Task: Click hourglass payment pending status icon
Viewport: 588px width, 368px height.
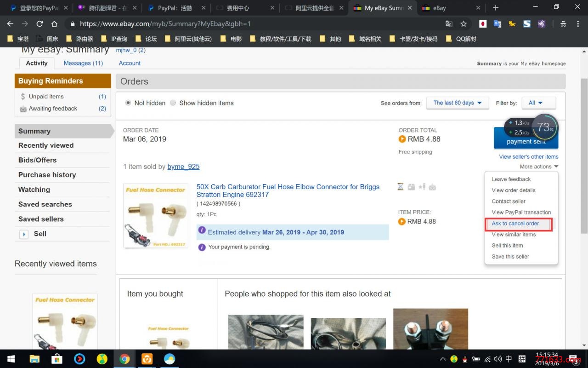Action: (x=401, y=187)
